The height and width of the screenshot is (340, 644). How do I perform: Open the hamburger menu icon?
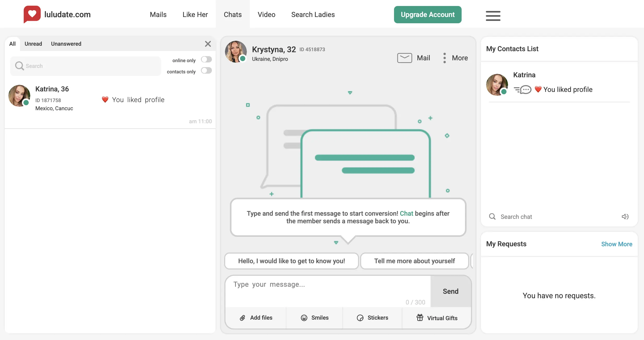pos(493,16)
